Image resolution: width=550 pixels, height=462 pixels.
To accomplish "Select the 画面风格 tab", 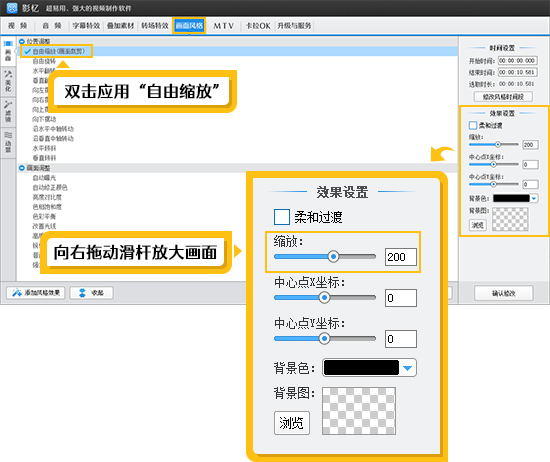I will (189, 26).
